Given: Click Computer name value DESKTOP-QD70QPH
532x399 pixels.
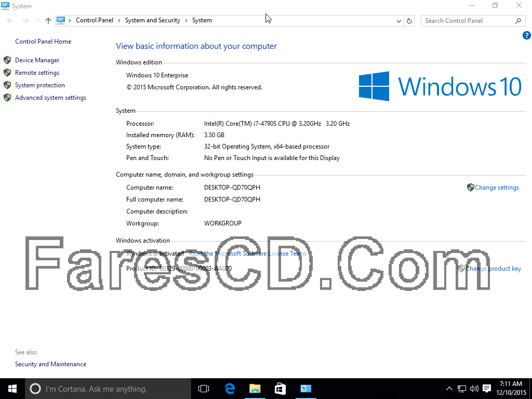Looking at the screenshot, I should click(232, 188).
